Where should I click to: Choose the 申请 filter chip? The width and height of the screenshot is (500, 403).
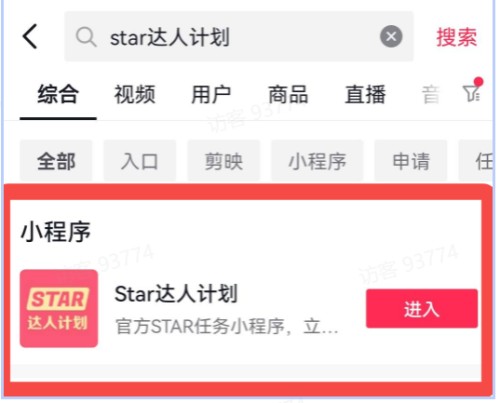[411, 161]
